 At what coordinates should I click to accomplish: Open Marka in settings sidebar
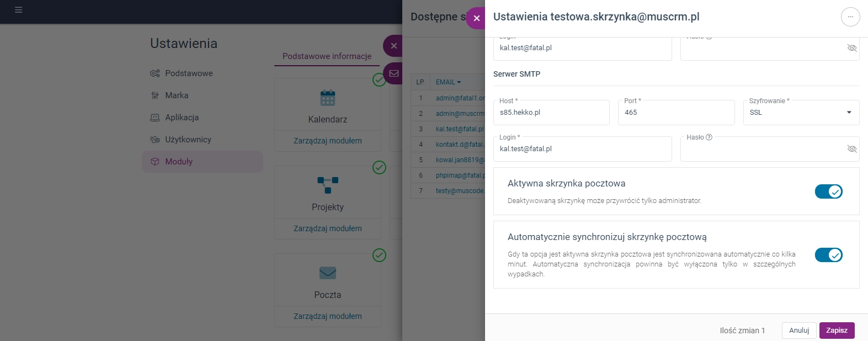pos(202,95)
